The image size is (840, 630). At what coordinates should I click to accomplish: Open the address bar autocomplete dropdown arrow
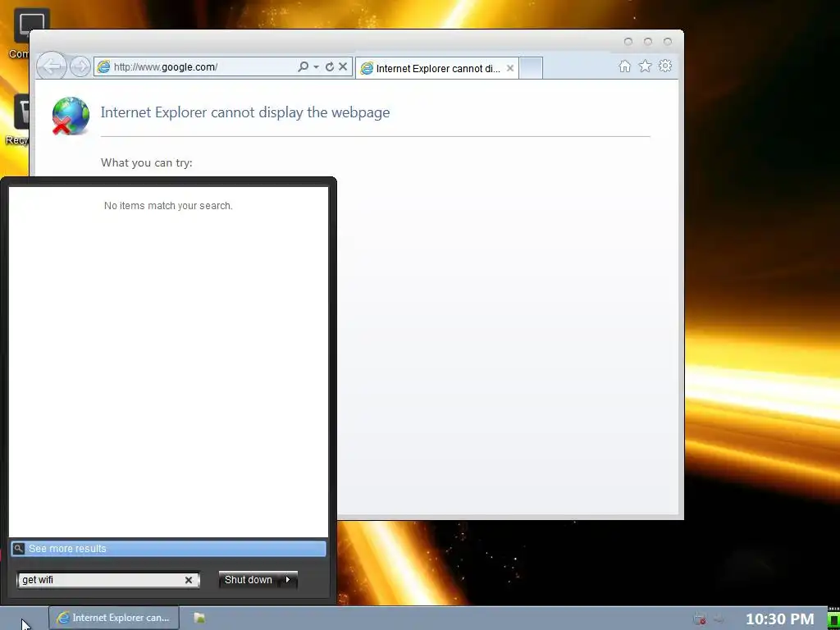coord(316,67)
